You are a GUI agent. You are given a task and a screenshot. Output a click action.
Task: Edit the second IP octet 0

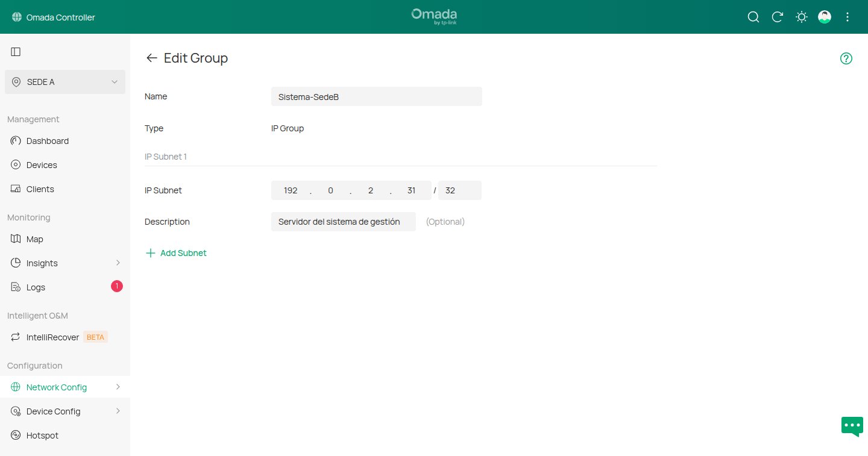[x=330, y=190]
